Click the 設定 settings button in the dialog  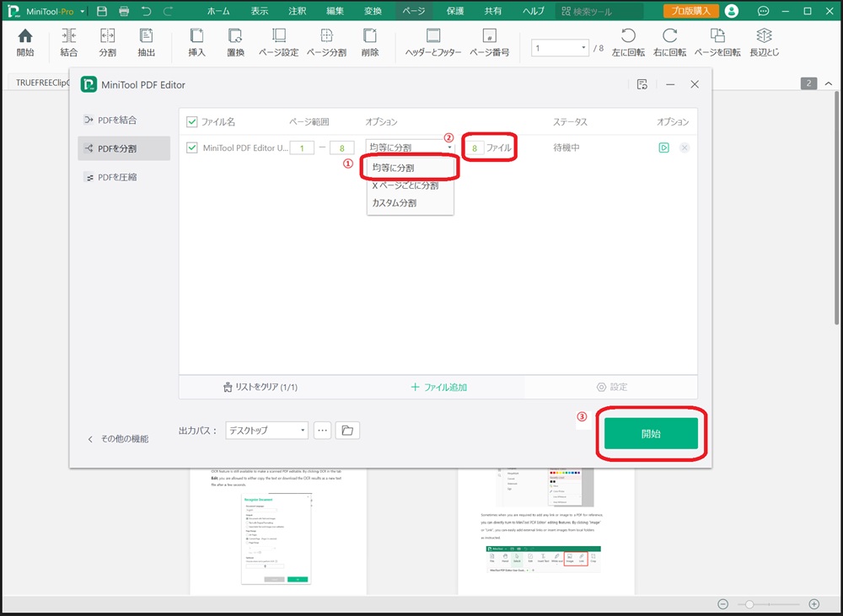[x=612, y=387]
